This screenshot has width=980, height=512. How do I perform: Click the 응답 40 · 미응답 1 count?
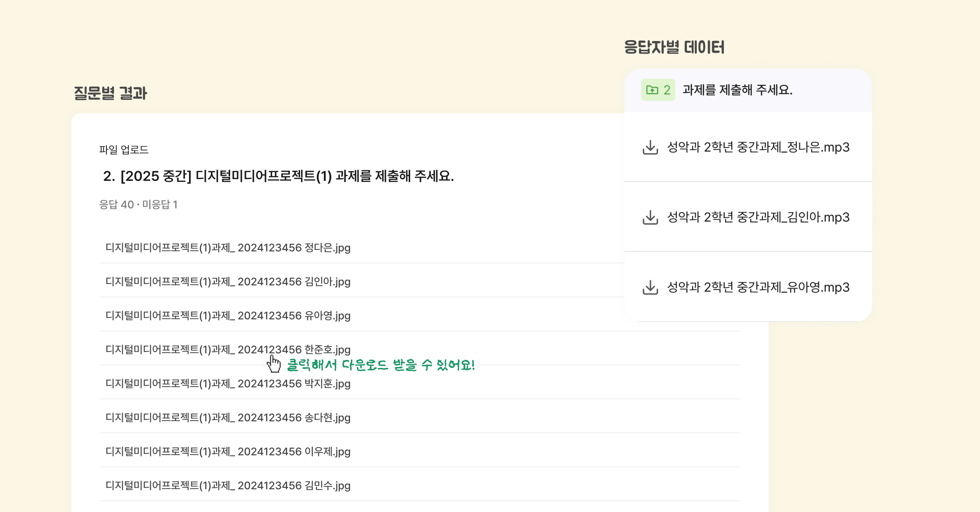pos(138,205)
